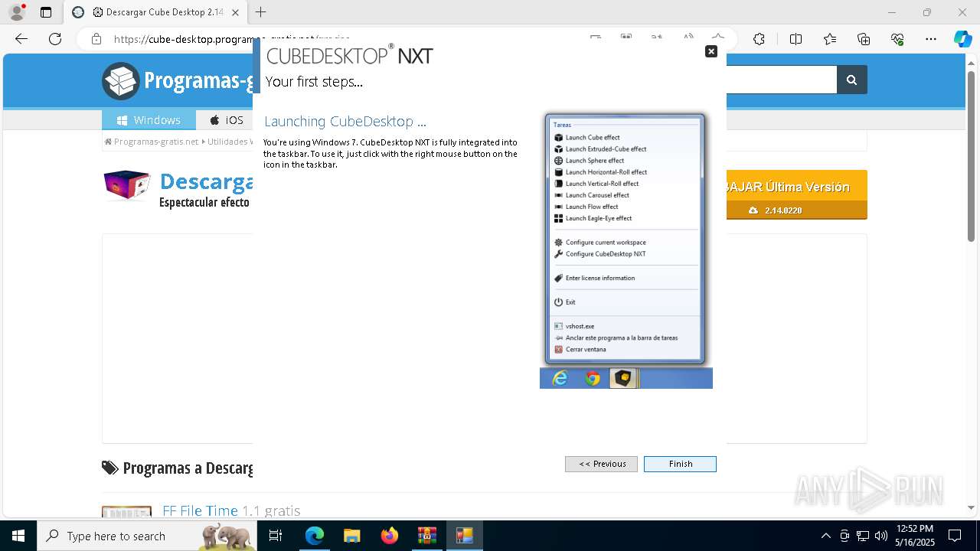
Task: Go back with the << Previous button
Action: click(602, 464)
